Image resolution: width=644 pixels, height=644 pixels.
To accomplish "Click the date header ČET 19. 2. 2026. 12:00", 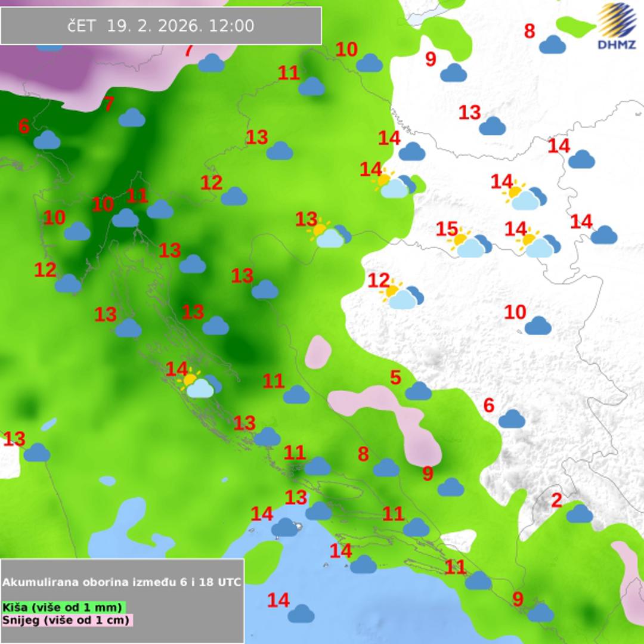I will coord(161,26).
